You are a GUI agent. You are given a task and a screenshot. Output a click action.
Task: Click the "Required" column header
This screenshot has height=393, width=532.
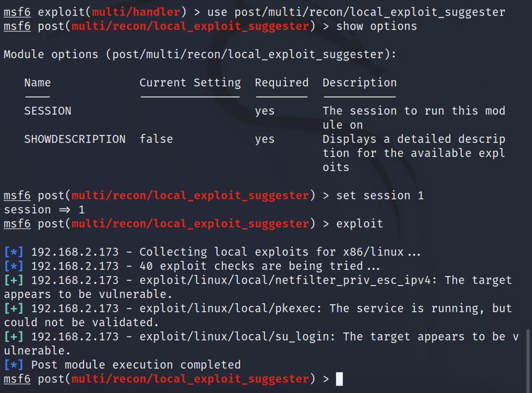point(282,83)
